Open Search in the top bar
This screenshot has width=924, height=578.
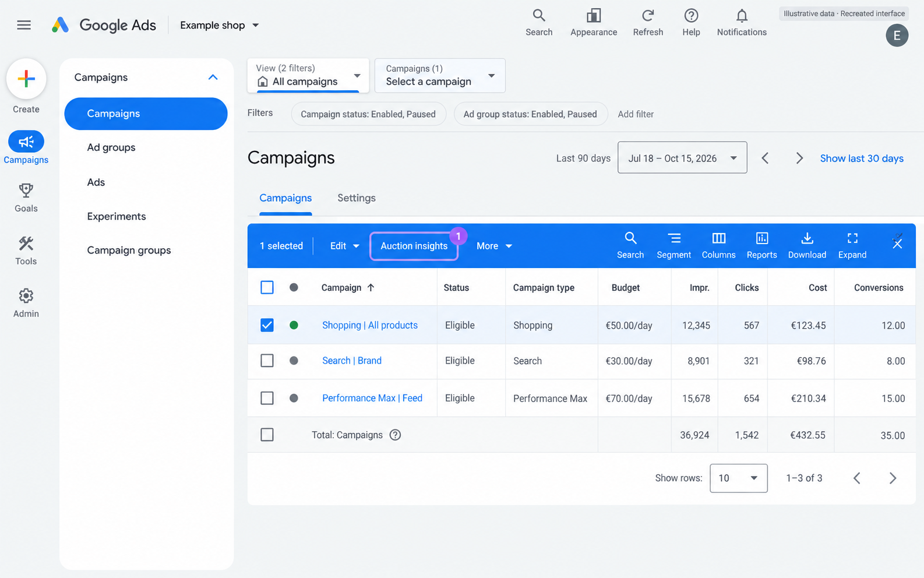click(x=539, y=23)
